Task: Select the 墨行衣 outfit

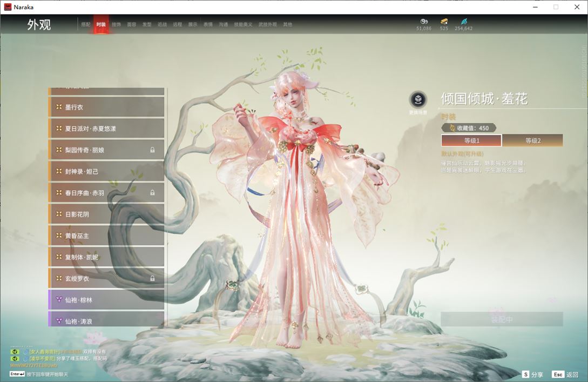Action: (x=106, y=107)
